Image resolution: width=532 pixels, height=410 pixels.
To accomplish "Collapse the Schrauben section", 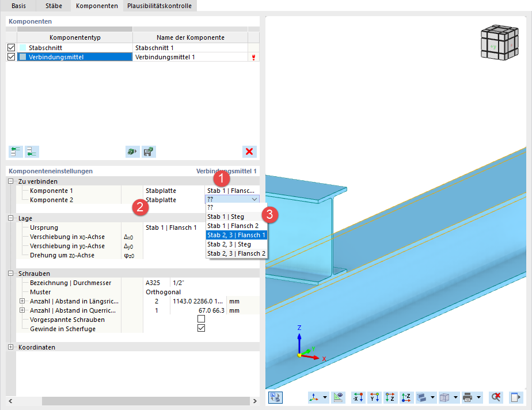I will click(11, 273).
